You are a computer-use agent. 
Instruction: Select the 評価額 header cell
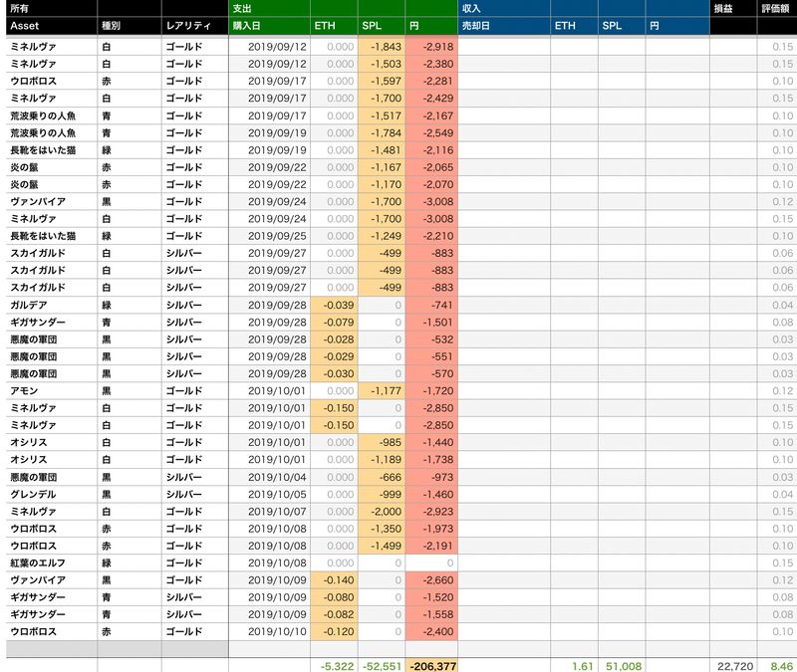(777, 8)
